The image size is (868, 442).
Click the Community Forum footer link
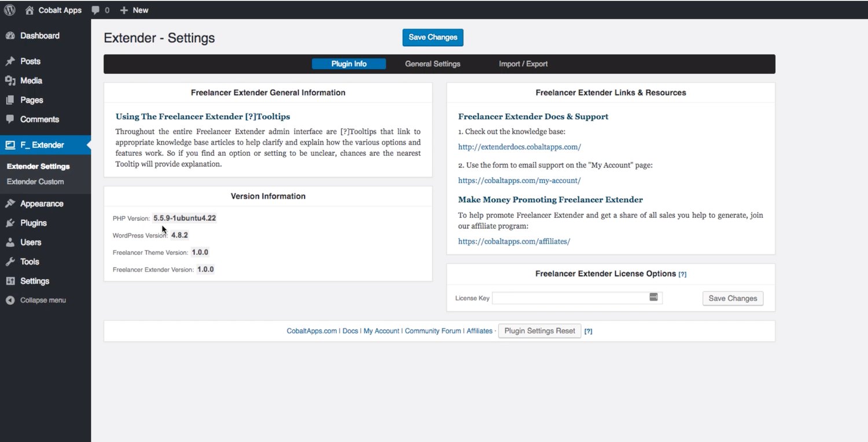[433, 331]
